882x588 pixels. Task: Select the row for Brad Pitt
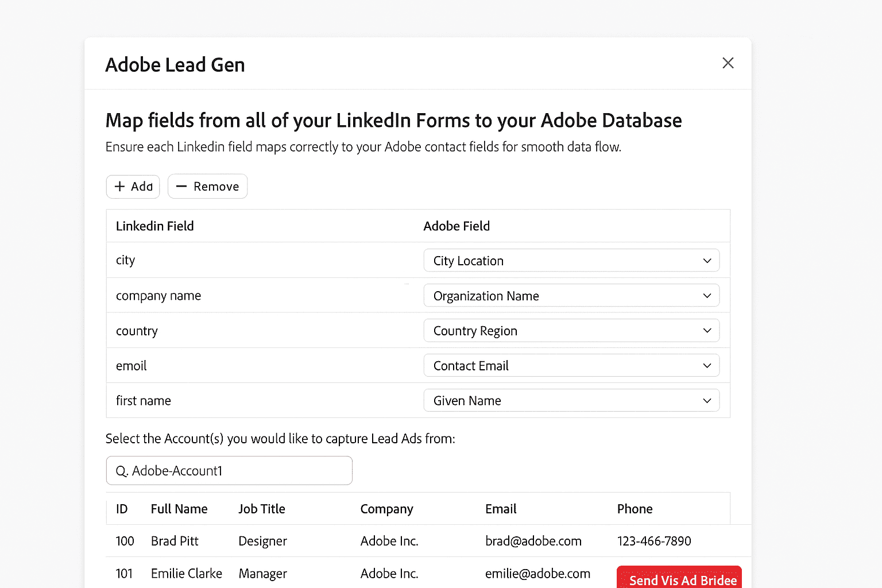click(x=345, y=540)
